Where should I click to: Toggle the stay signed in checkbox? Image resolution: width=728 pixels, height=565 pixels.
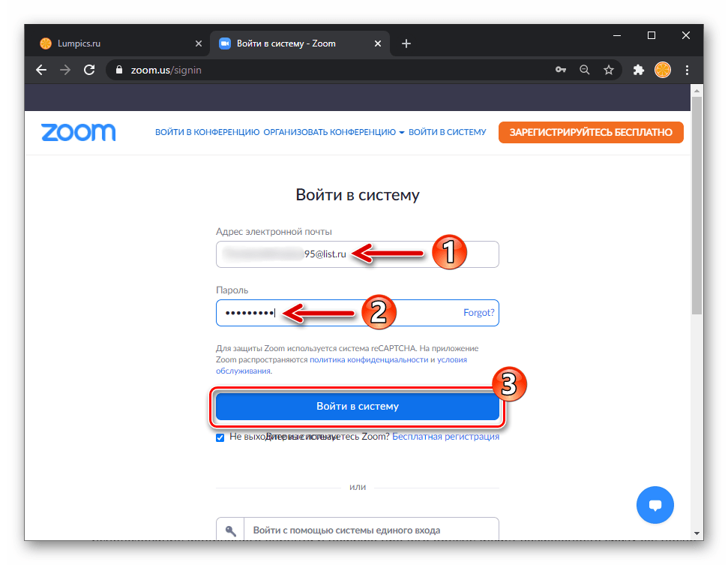(x=220, y=437)
